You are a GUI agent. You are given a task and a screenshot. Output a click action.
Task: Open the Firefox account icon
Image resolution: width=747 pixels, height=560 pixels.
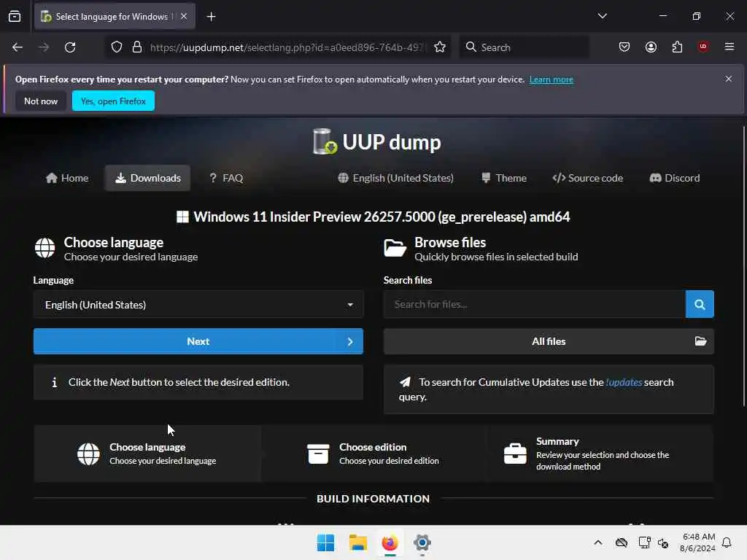651,47
